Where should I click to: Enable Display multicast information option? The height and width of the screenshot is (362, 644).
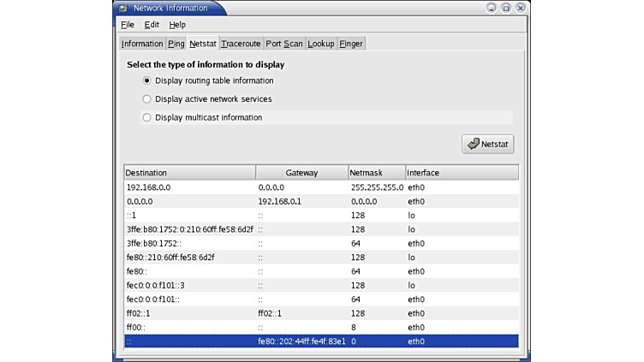(x=147, y=117)
